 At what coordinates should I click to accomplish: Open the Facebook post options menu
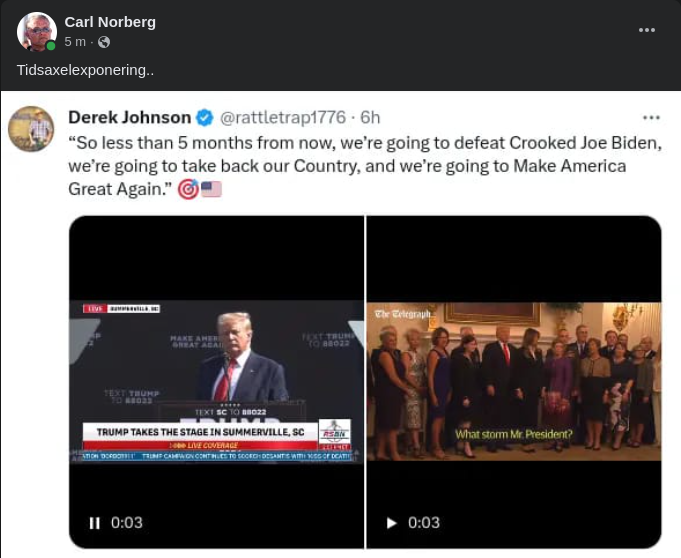(x=647, y=30)
